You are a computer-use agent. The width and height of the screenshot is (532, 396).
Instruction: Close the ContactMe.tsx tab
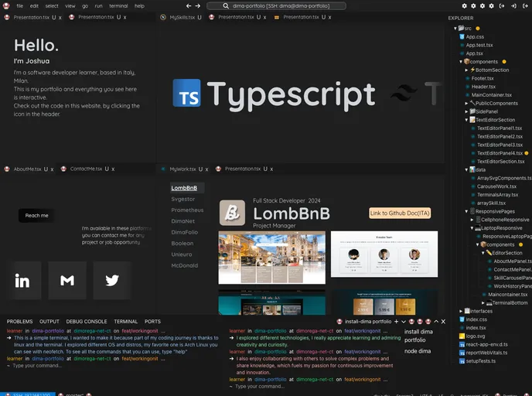tap(113, 169)
